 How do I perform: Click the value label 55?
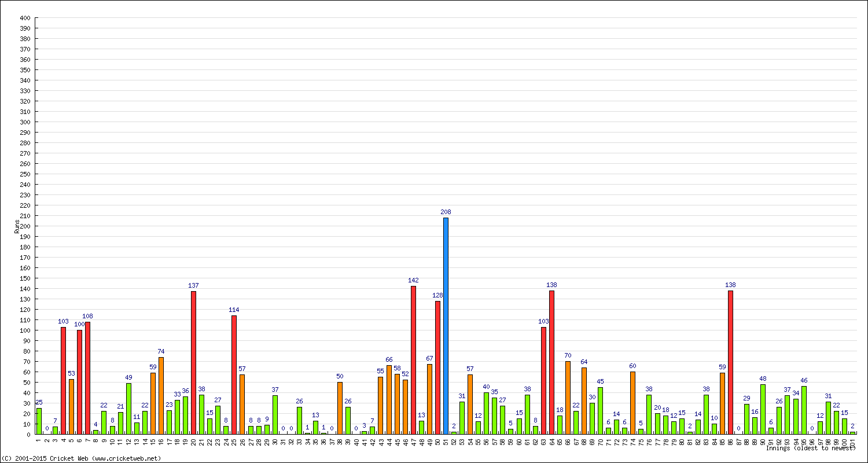point(380,371)
